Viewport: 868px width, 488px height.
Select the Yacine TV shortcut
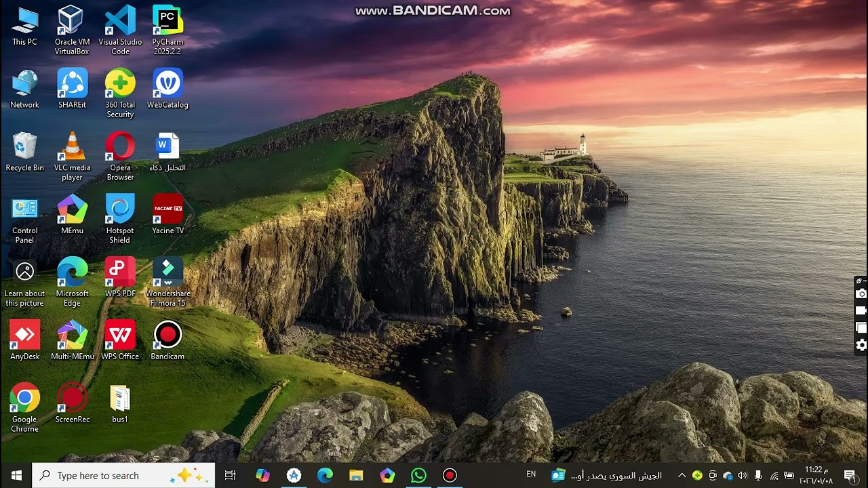tap(167, 215)
